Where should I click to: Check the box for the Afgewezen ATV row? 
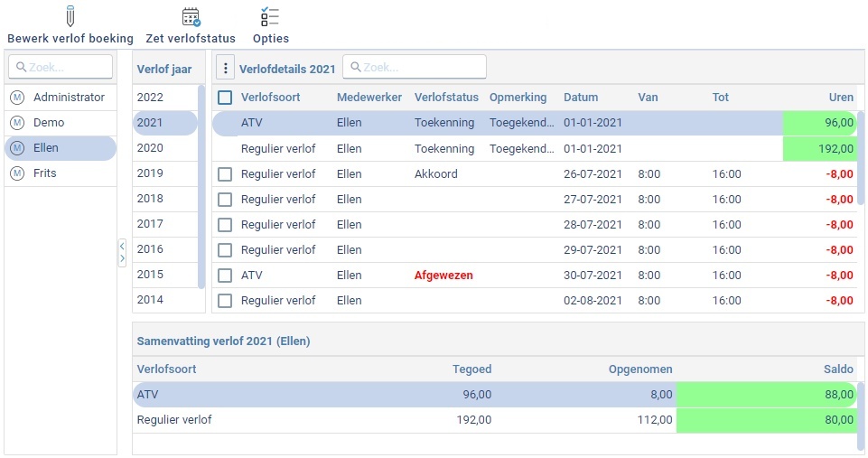[225, 276]
